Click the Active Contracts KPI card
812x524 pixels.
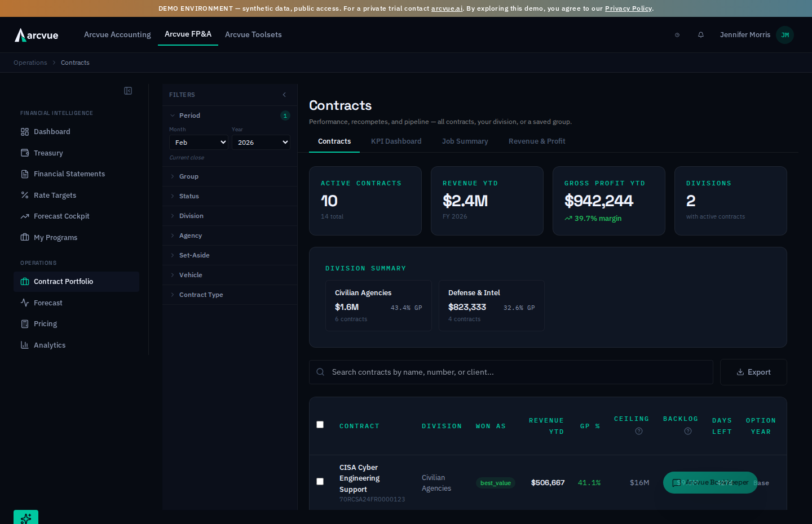coord(365,201)
